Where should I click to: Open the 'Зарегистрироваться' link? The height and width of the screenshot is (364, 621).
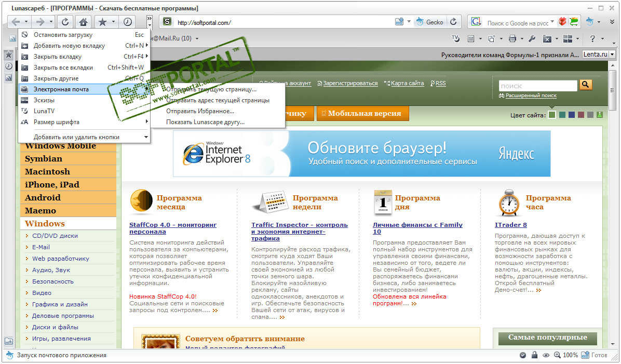tap(350, 83)
